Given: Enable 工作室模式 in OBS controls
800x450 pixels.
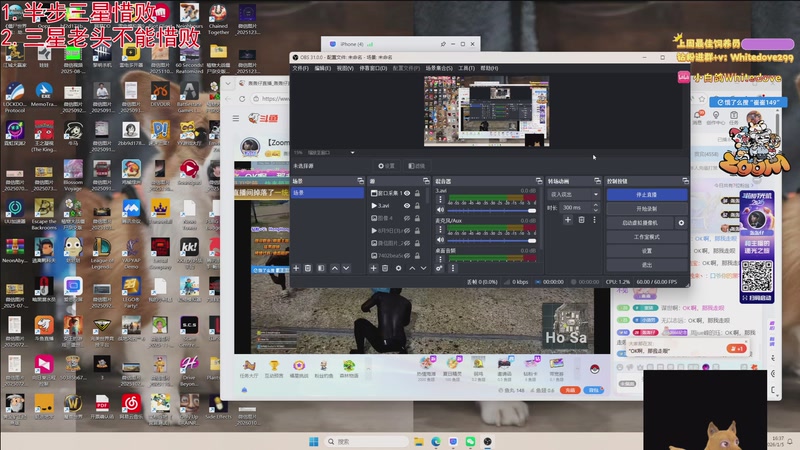Looking at the screenshot, I should pos(646,237).
